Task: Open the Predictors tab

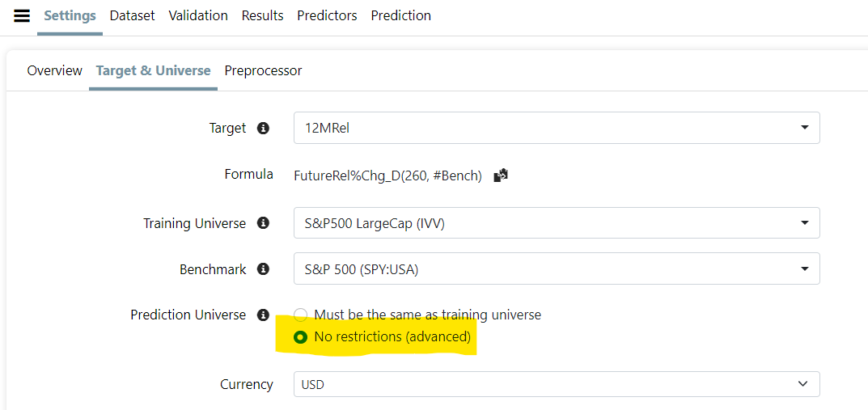Action: 327,15
